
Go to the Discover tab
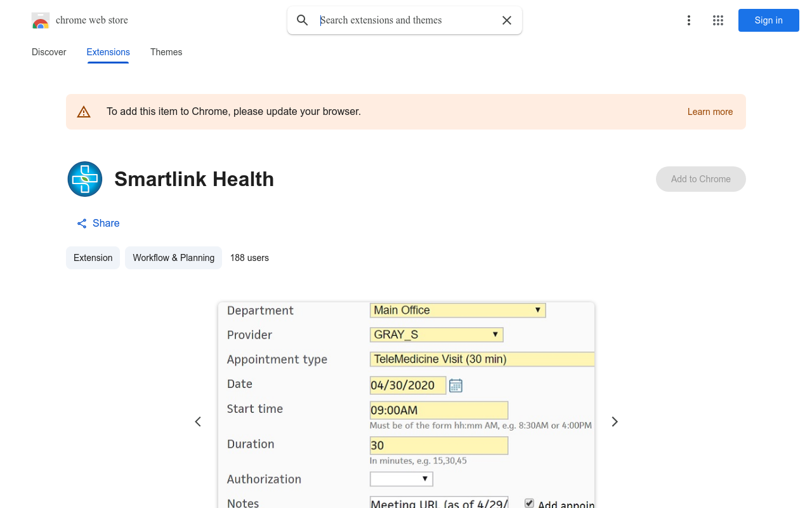[49, 52]
